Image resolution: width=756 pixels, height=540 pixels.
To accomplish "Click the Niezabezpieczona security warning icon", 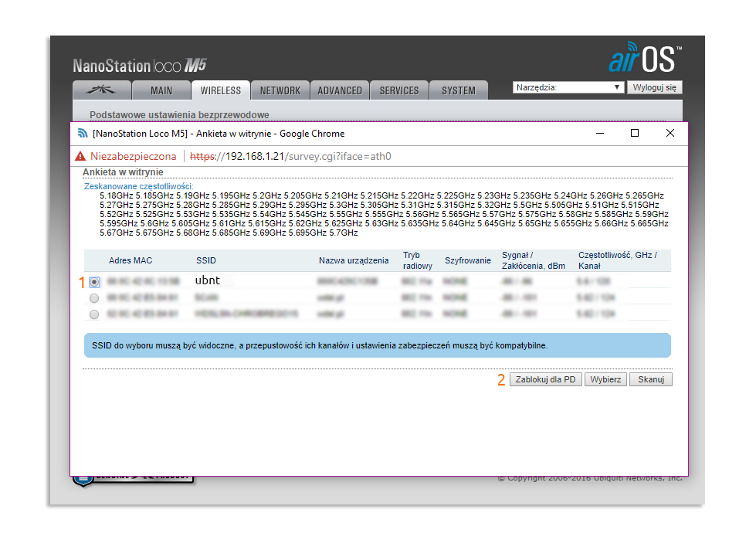I will click(x=80, y=156).
